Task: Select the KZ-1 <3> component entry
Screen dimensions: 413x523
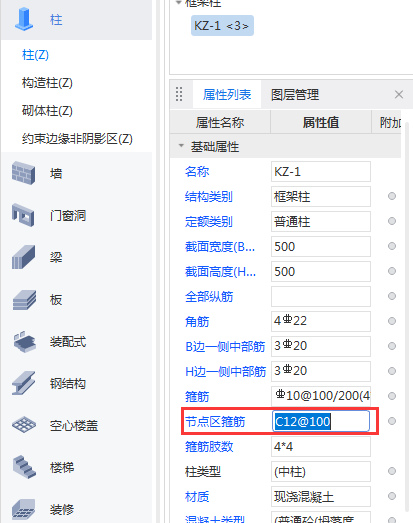Action: pos(222,25)
